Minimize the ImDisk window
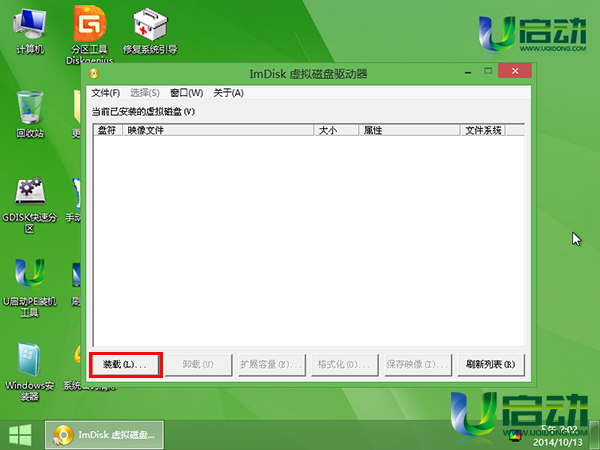The width and height of the screenshot is (600, 450). [468, 72]
